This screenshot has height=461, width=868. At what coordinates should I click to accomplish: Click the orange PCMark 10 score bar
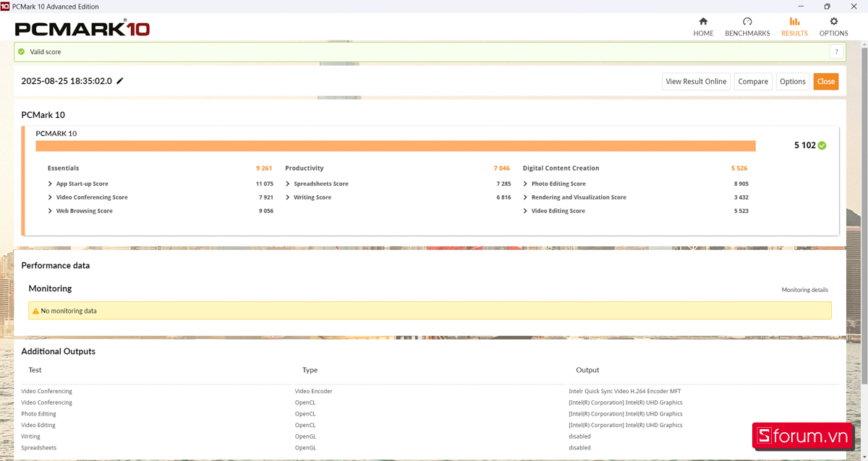point(396,146)
